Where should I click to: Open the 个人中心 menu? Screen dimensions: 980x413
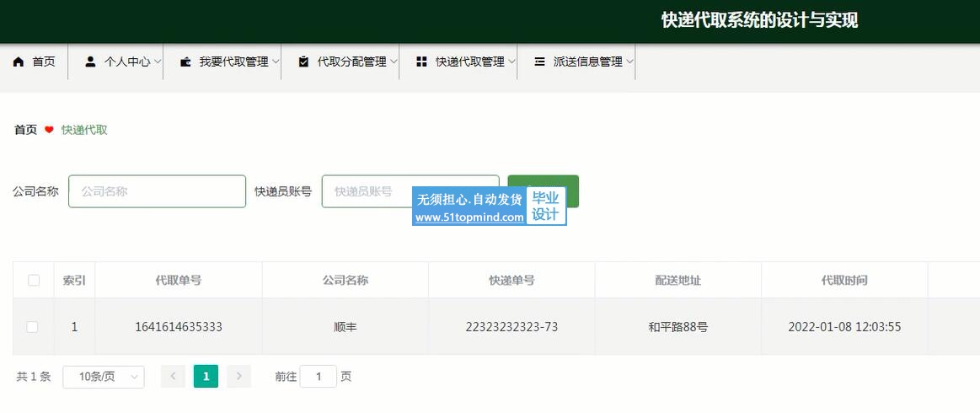(x=115, y=62)
